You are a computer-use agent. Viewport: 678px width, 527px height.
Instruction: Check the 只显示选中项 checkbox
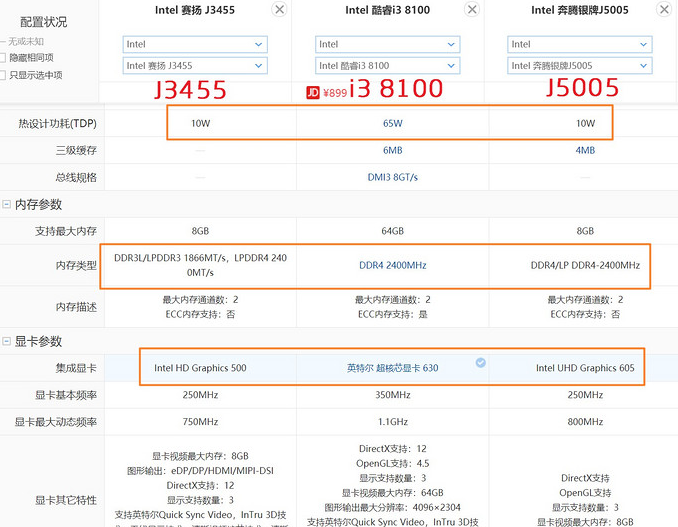[3, 75]
